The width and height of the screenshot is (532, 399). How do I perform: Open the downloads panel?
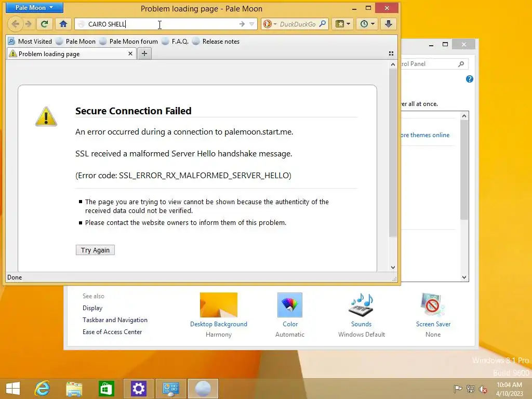click(389, 24)
